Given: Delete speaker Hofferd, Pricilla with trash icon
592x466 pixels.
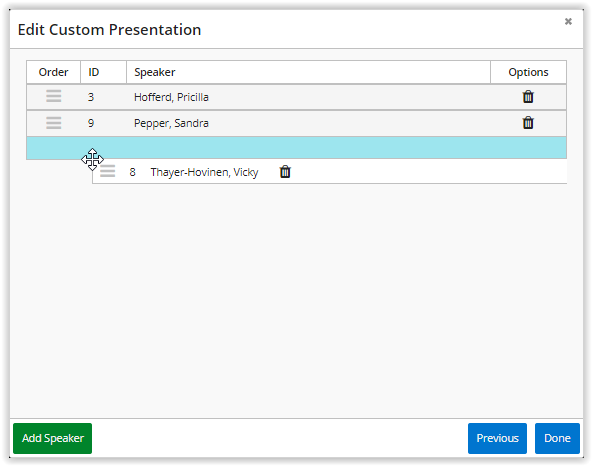Looking at the screenshot, I should coord(528,97).
